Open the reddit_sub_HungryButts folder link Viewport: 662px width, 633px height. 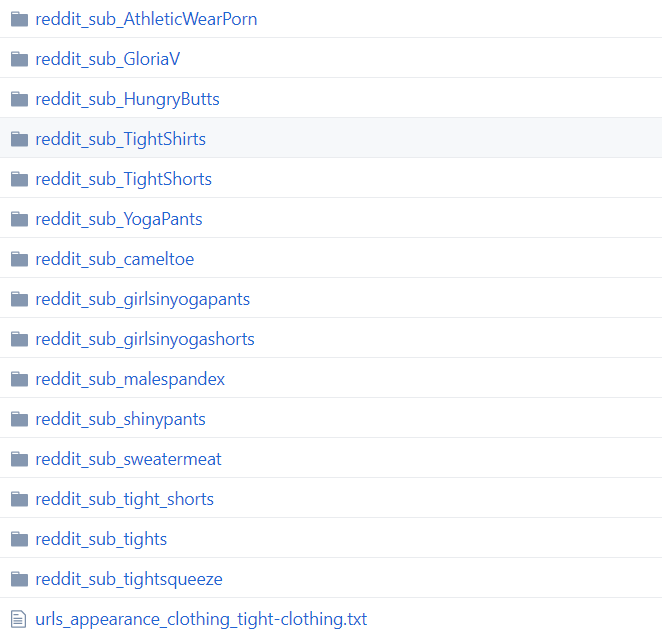128,99
